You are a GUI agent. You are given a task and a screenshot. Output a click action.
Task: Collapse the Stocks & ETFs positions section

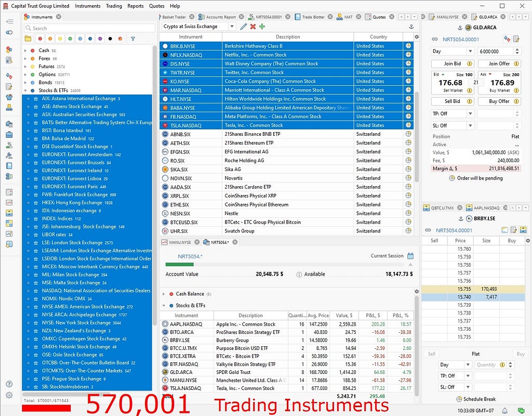(164, 306)
